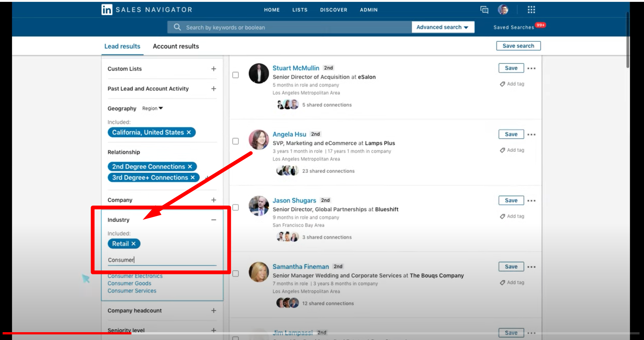View Jason Shugars' profile photo
644x340 pixels.
[259, 206]
